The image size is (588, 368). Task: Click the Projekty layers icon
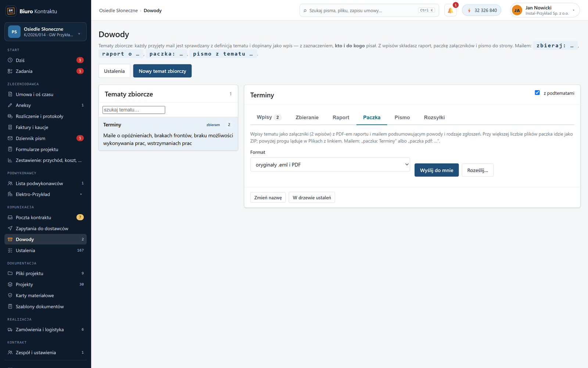10,284
